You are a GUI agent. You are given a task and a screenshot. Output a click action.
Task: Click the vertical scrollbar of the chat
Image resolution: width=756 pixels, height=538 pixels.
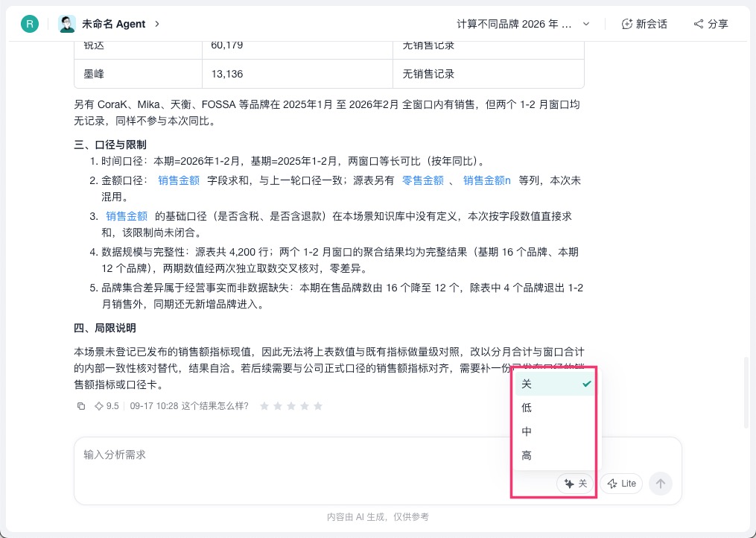(747, 391)
